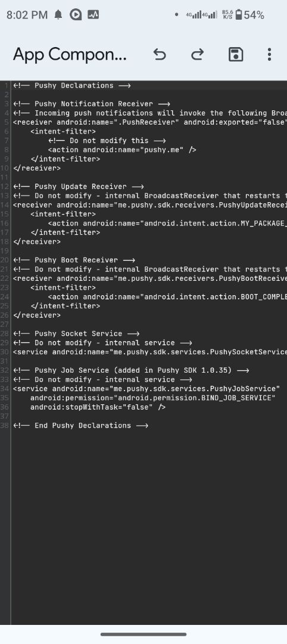
Task: Tap the redo arrow icon
Action: [198, 54]
